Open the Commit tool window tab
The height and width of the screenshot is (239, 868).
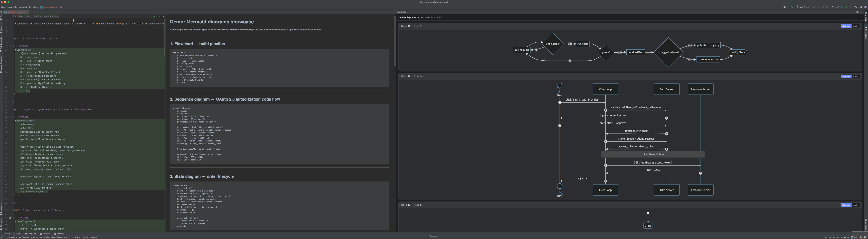coord(1,28)
